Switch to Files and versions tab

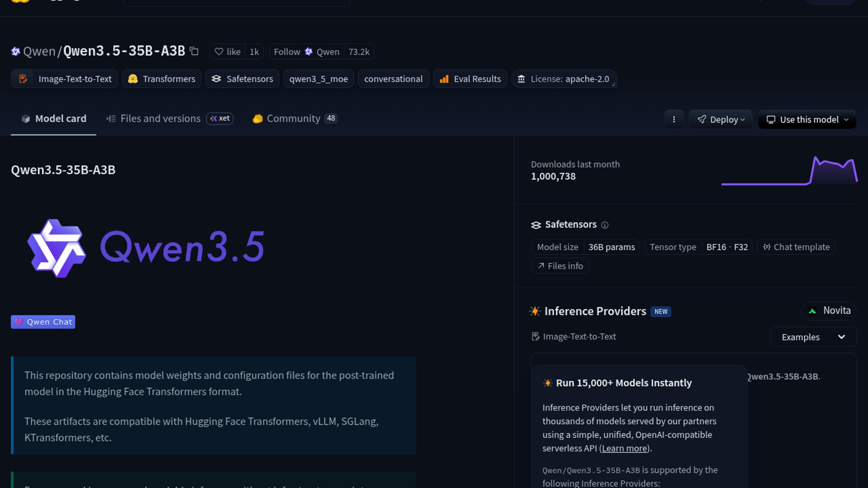click(160, 118)
